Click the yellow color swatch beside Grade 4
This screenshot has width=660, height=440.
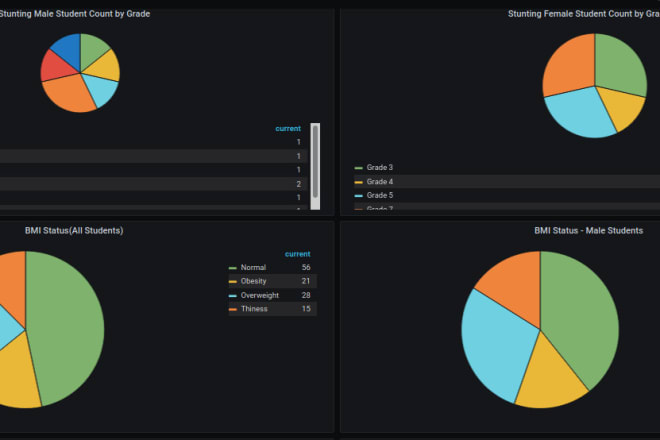click(359, 182)
